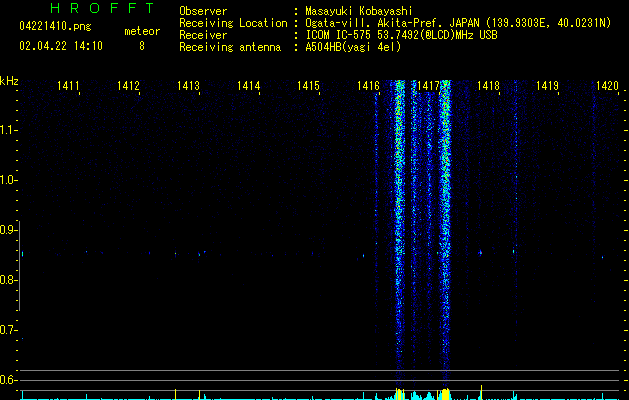Click time marker 1417

coord(428,85)
